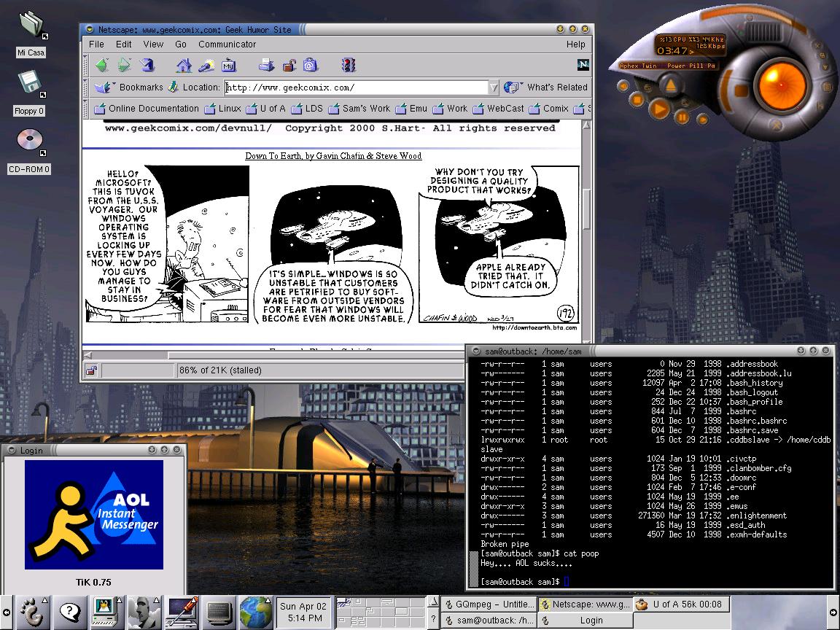Click the desktop pager workspace grid
840x630 pixels.
(x=381, y=612)
